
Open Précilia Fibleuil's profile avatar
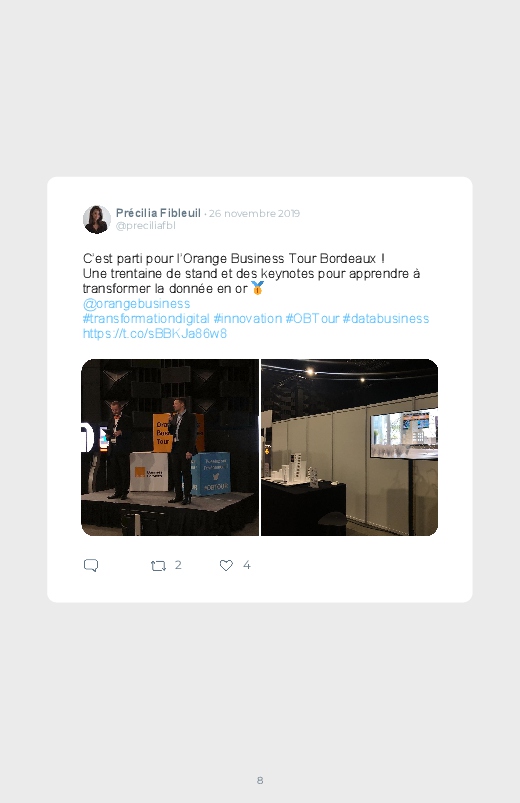[97, 219]
